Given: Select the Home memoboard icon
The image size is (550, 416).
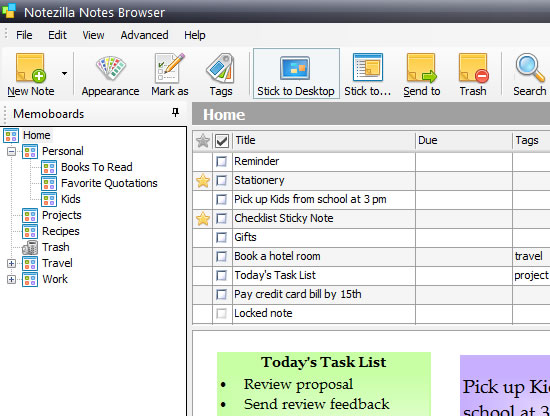Looking at the screenshot, I should coord(11,135).
